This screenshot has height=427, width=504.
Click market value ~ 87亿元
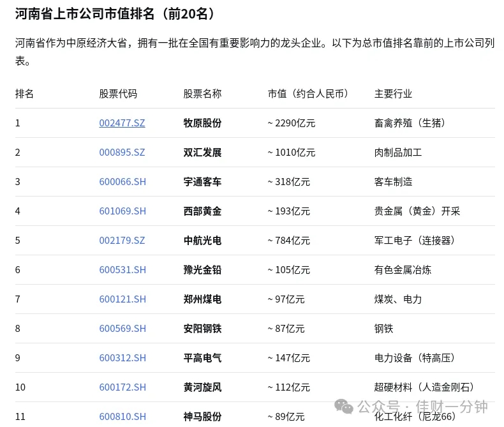tap(286, 328)
